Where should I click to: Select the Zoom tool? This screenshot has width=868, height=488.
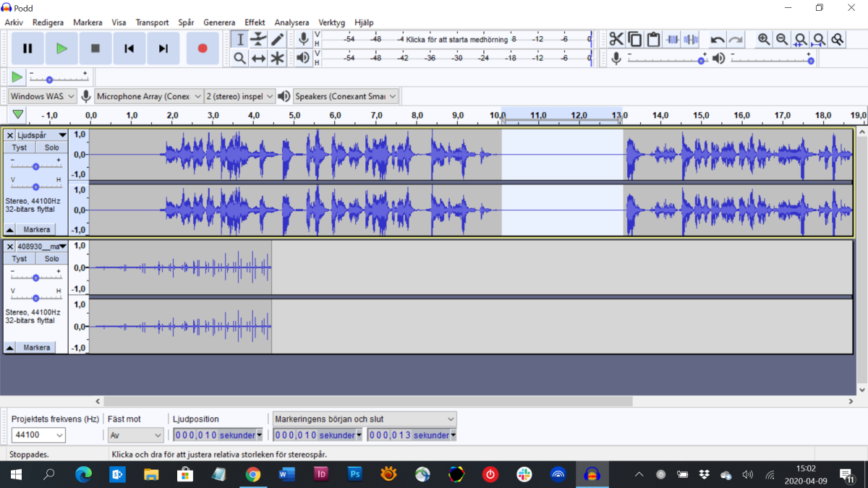pyautogui.click(x=239, y=58)
